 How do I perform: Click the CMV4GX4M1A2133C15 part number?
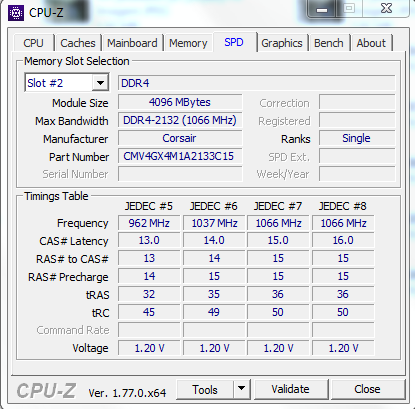pyautogui.click(x=180, y=156)
